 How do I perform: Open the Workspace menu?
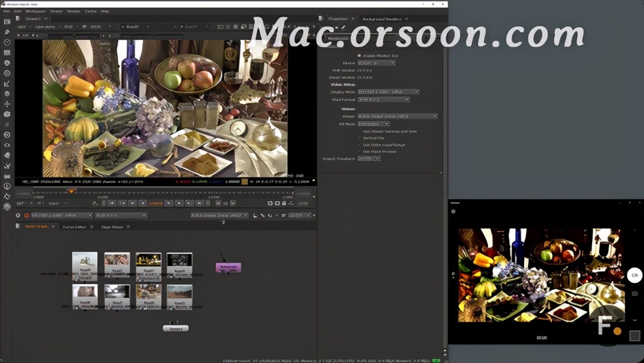(36, 10)
